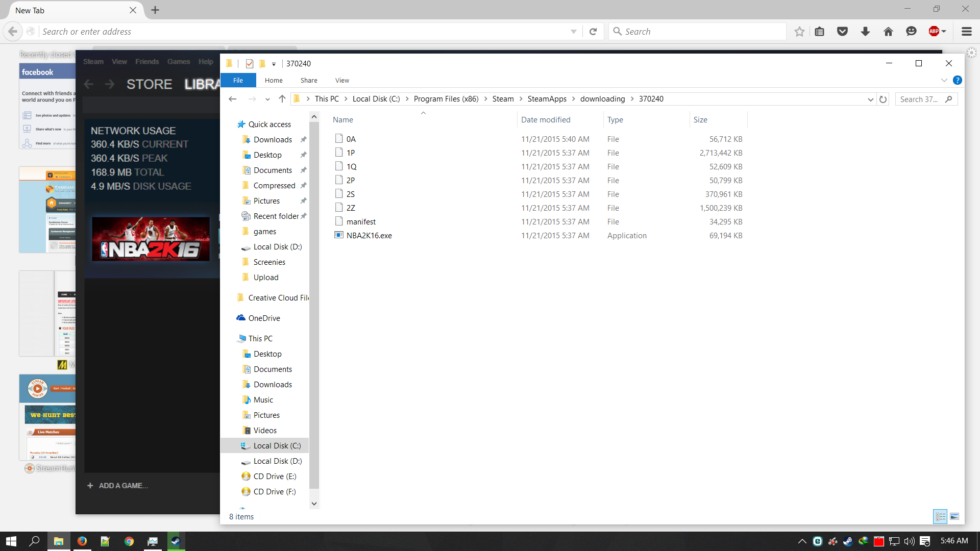Viewport: 980px width, 551px height.
Task: Click ADD A GAME in Steam
Action: (118, 486)
